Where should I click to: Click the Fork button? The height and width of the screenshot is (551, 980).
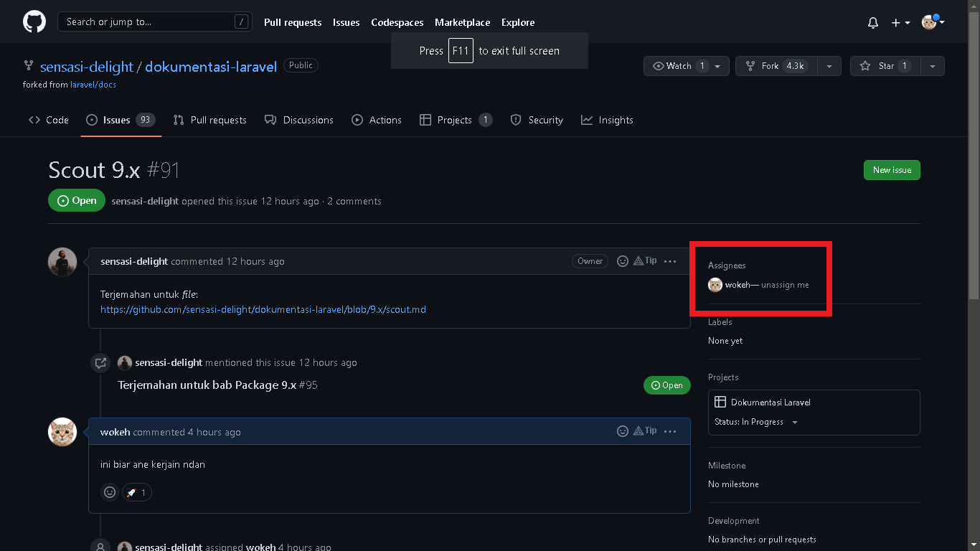(x=776, y=66)
